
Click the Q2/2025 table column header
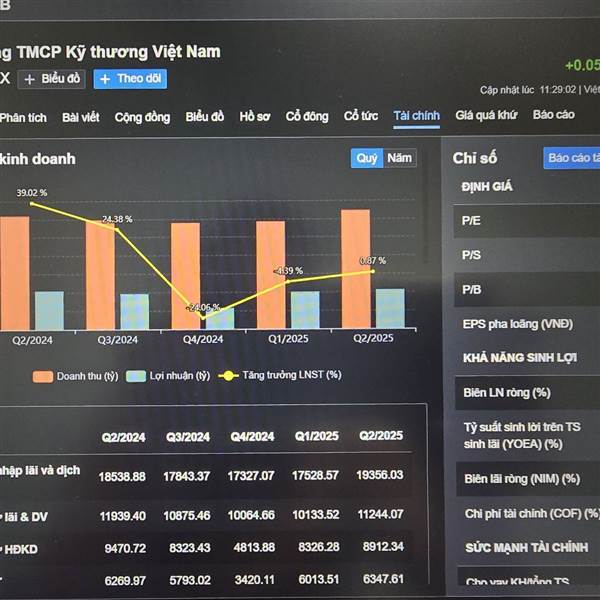tap(381, 435)
